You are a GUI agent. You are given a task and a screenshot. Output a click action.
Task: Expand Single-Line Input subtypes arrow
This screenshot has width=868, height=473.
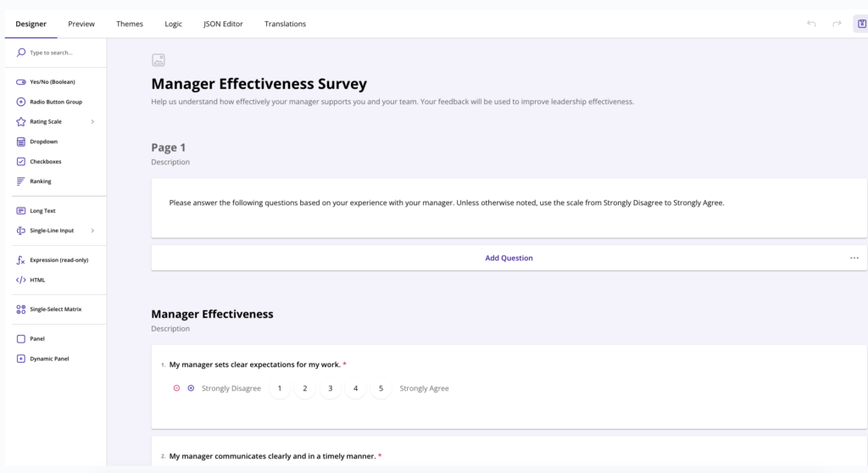pyautogui.click(x=92, y=231)
